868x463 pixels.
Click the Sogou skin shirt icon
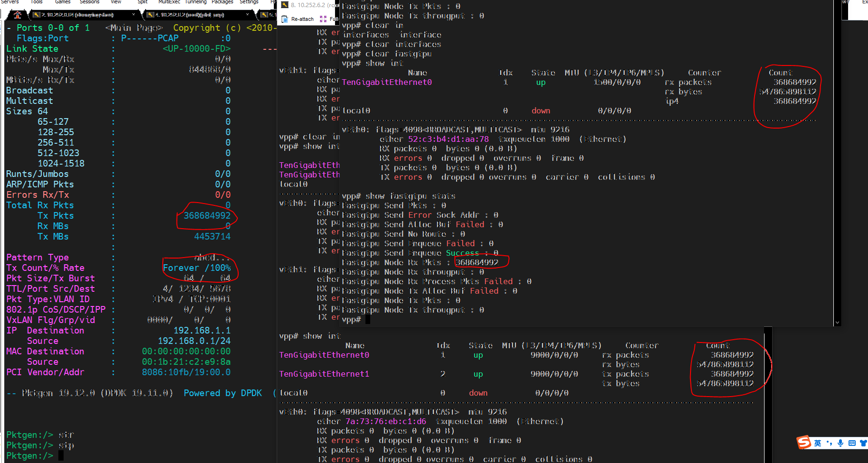tap(863, 443)
